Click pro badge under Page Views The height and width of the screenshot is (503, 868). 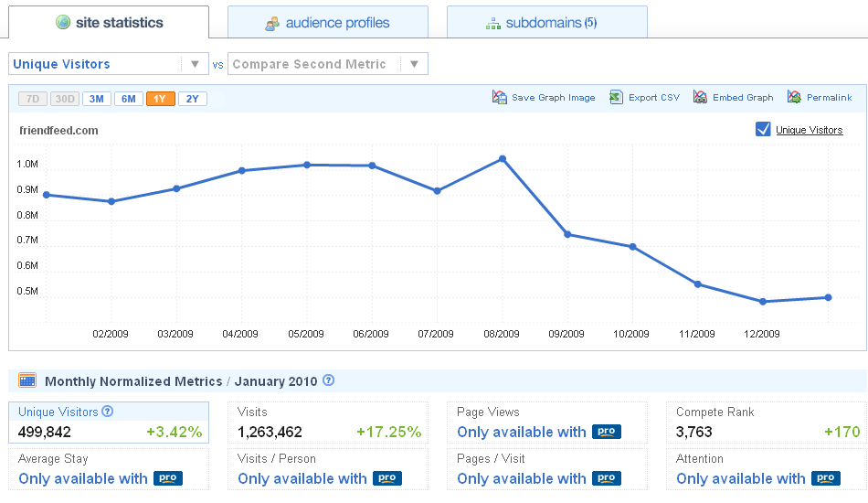tap(606, 432)
